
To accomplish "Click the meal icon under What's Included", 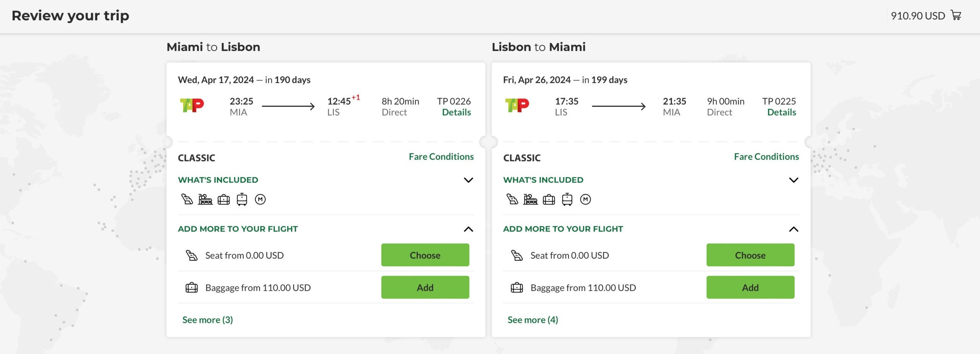I will pos(204,199).
